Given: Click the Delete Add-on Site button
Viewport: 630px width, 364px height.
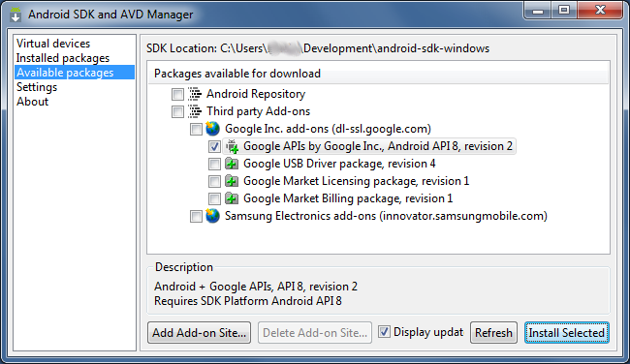Looking at the screenshot, I should pos(315,333).
